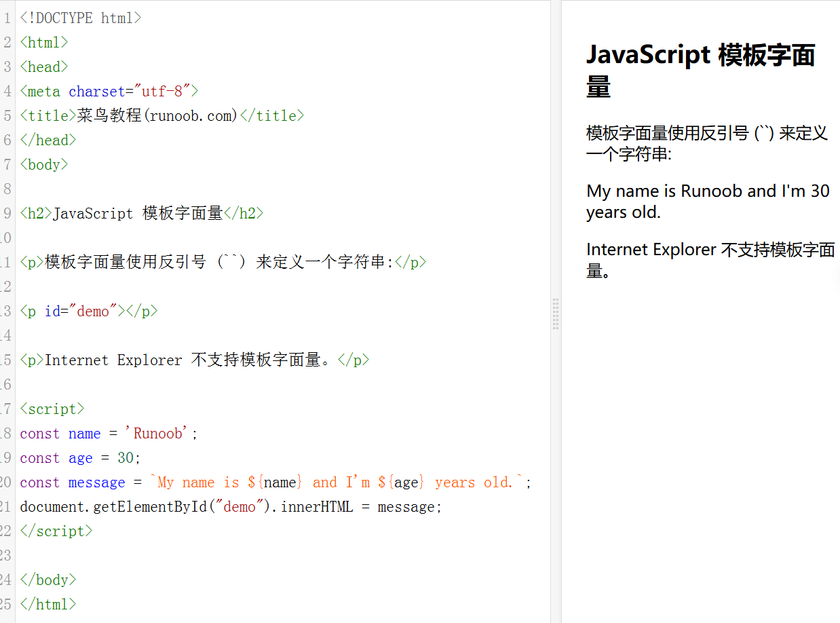Click the preview heading JavaScript 模板字面量
840x623 pixels.
(x=701, y=71)
